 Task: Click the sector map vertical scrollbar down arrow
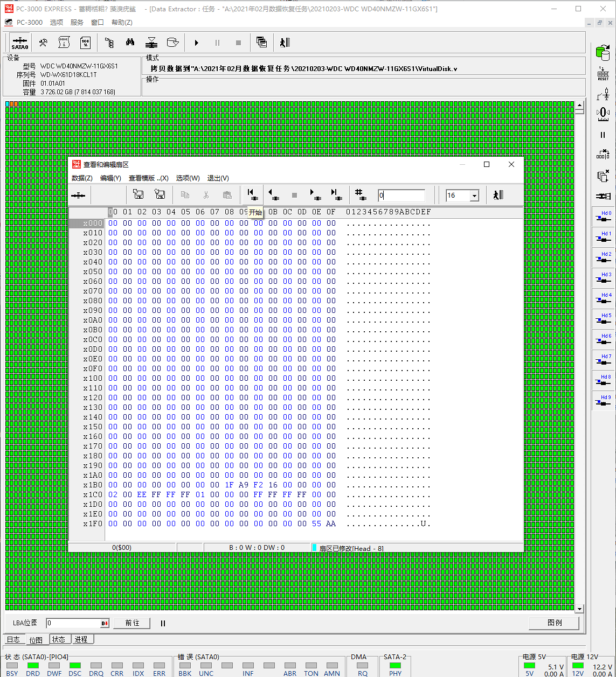[579, 609]
